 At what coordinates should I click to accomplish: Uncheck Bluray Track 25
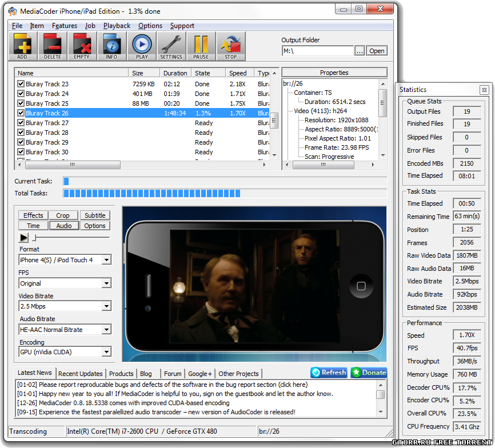[21, 103]
